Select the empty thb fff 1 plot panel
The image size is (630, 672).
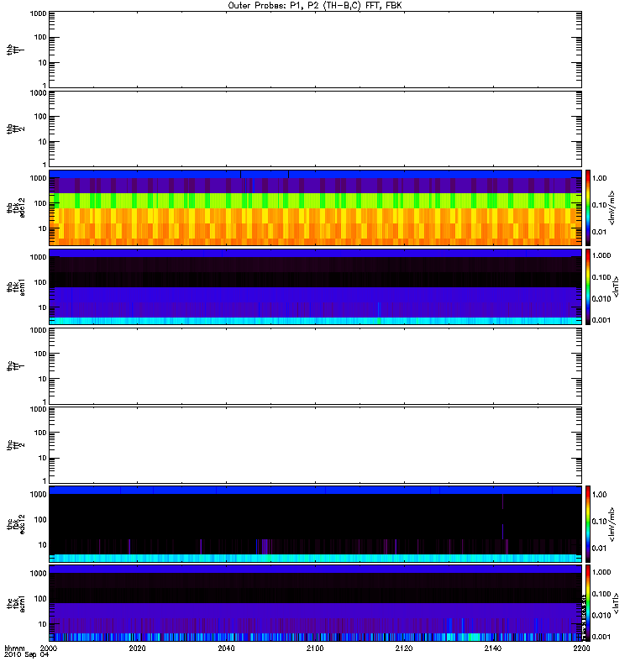pyautogui.click(x=315, y=50)
